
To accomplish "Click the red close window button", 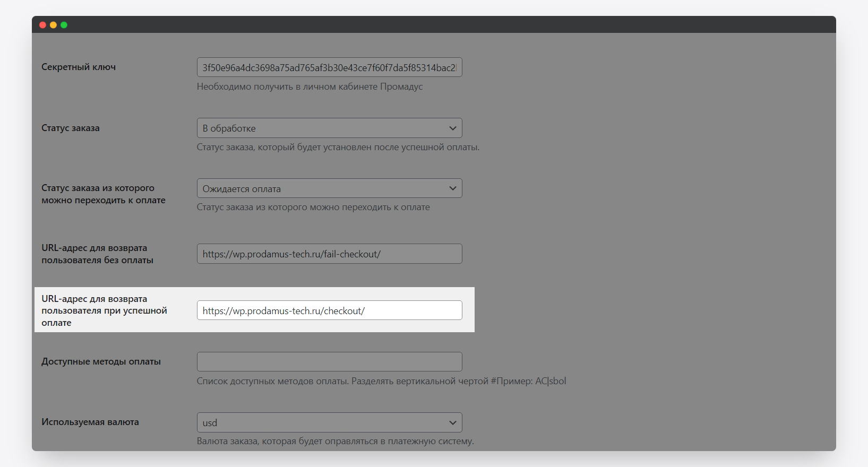I will (42, 25).
